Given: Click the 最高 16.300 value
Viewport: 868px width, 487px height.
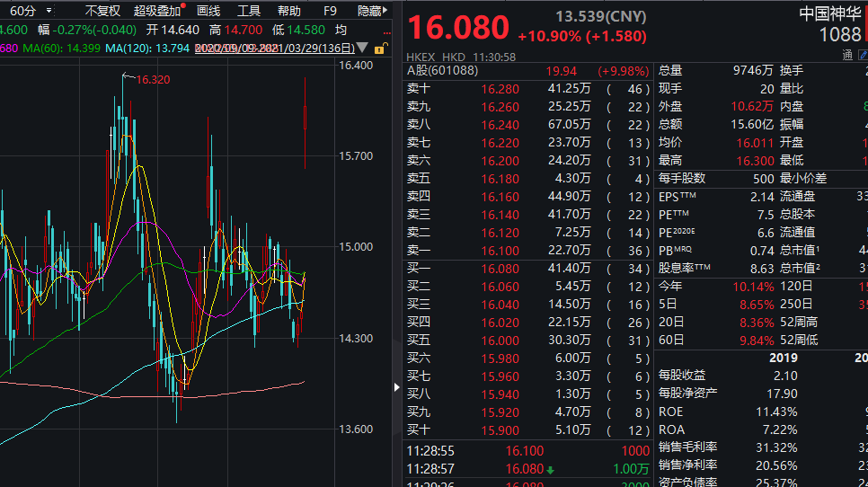Looking at the screenshot, I should point(755,161).
